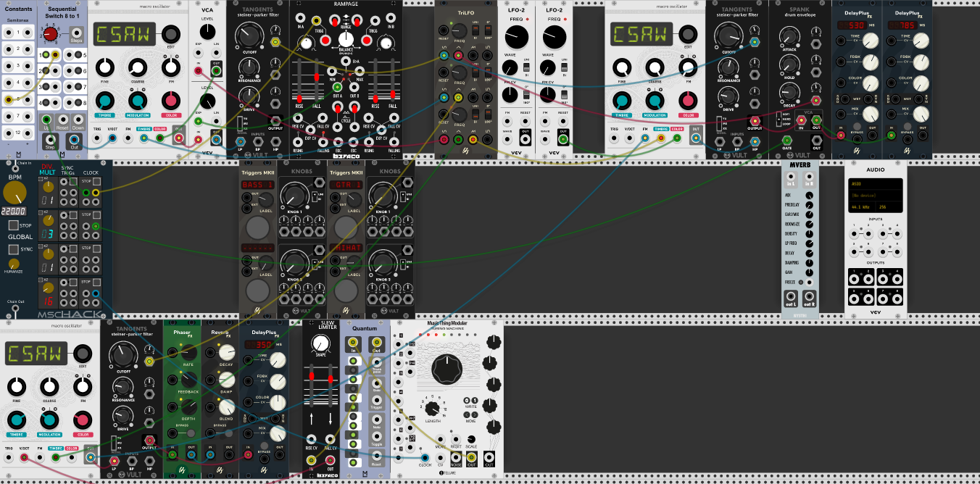Toggle the GLOBAL SYNC button on the clock
Screen dimensions: 980x484
pyautogui.click(x=13, y=249)
